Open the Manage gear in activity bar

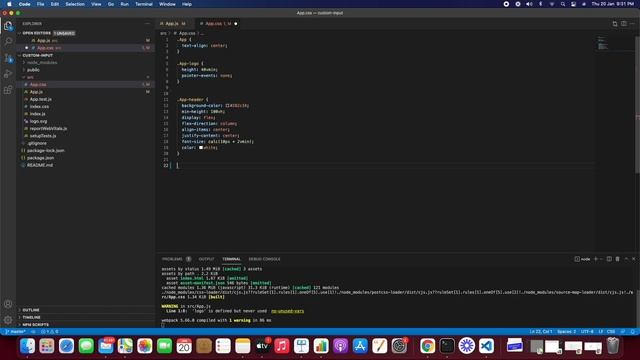pos(8,320)
